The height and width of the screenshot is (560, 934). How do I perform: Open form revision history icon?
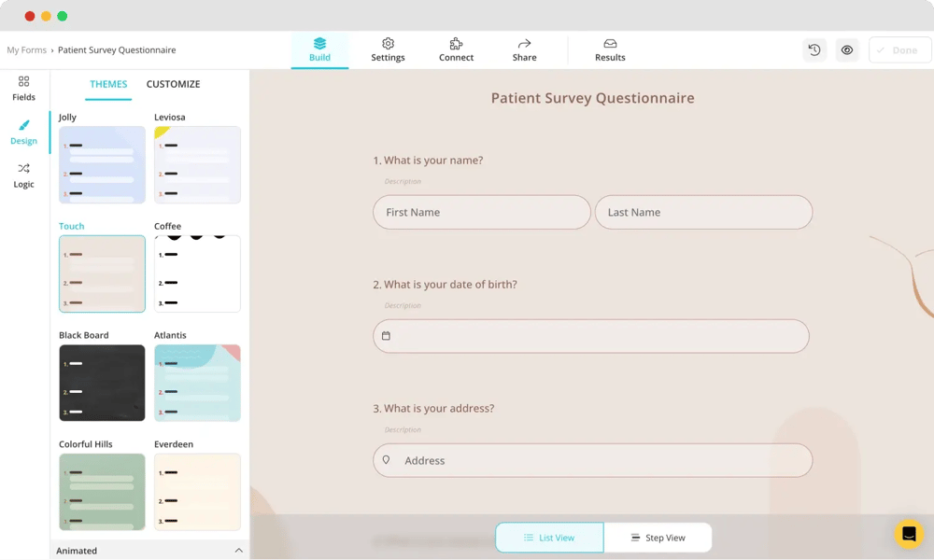coord(814,50)
